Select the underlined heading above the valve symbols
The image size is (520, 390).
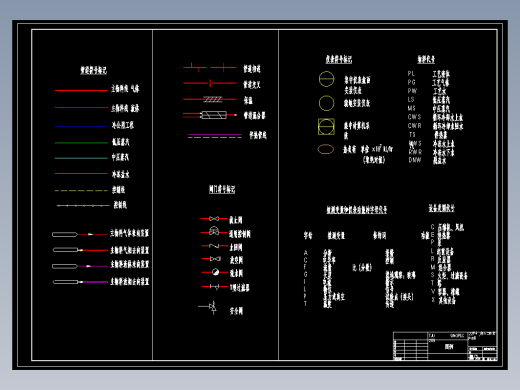coord(222,189)
